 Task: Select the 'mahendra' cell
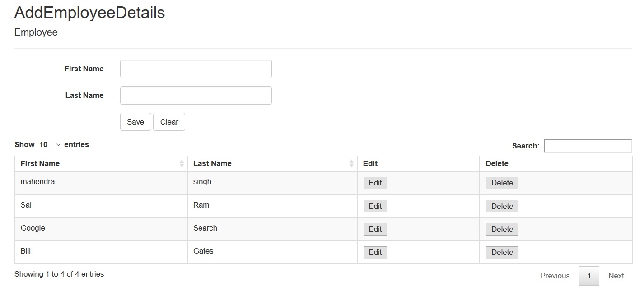(x=101, y=183)
